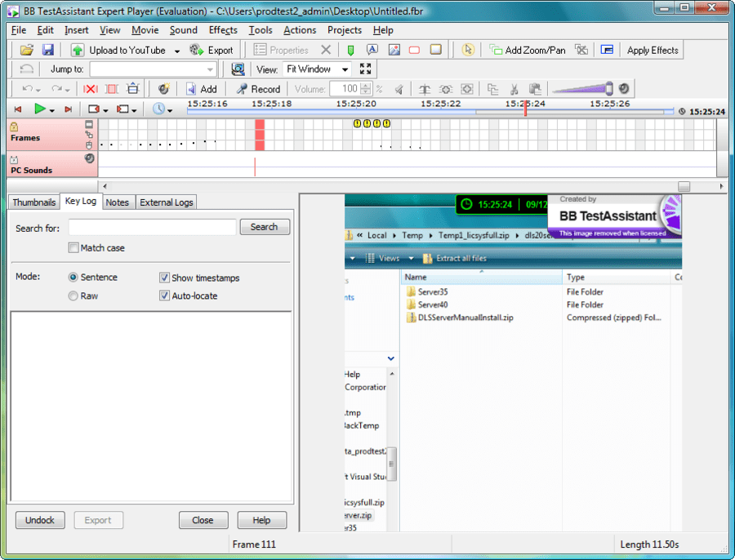This screenshot has height=560, width=735.
Task: Click the Export film reel icon
Action: 196,50
